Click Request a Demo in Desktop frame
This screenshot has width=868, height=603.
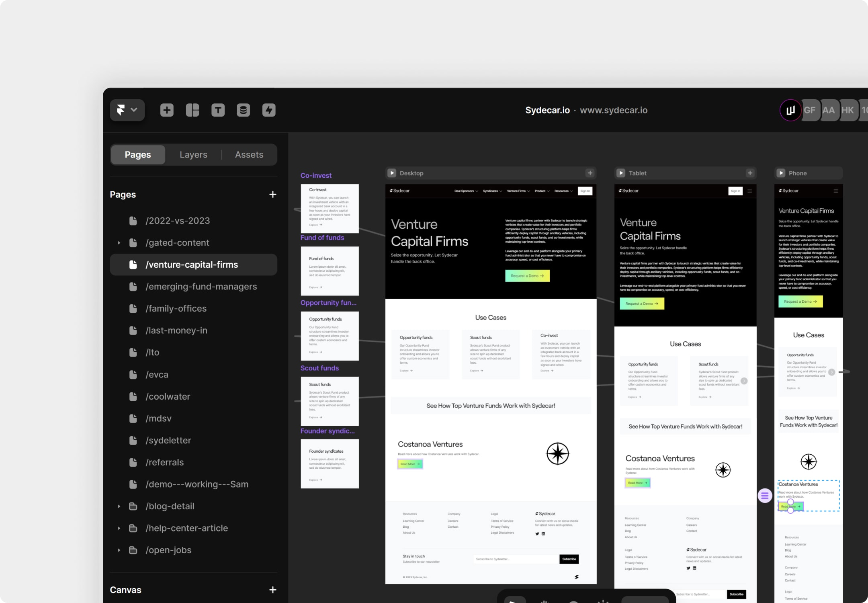click(527, 276)
